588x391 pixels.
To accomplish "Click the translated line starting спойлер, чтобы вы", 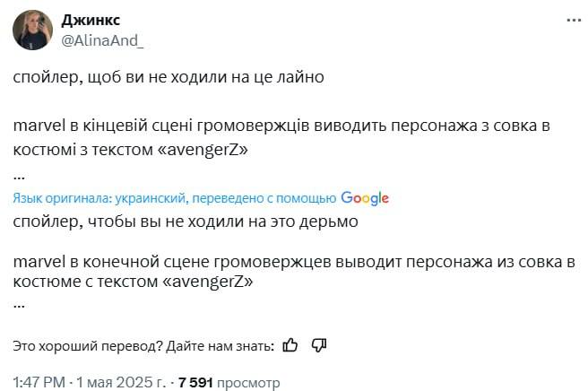I will point(186,221).
